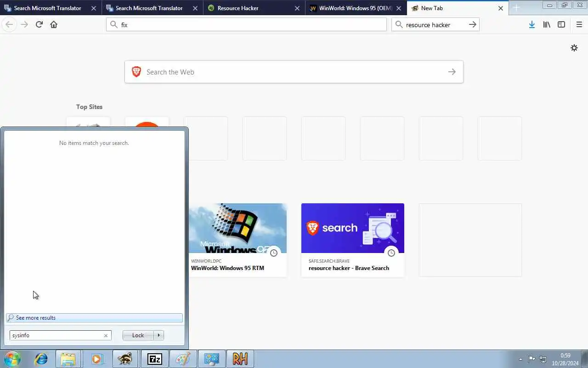The height and width of the screenshot is (368, 588).
Task: Click the network tray icon
Action: (543, 359)
